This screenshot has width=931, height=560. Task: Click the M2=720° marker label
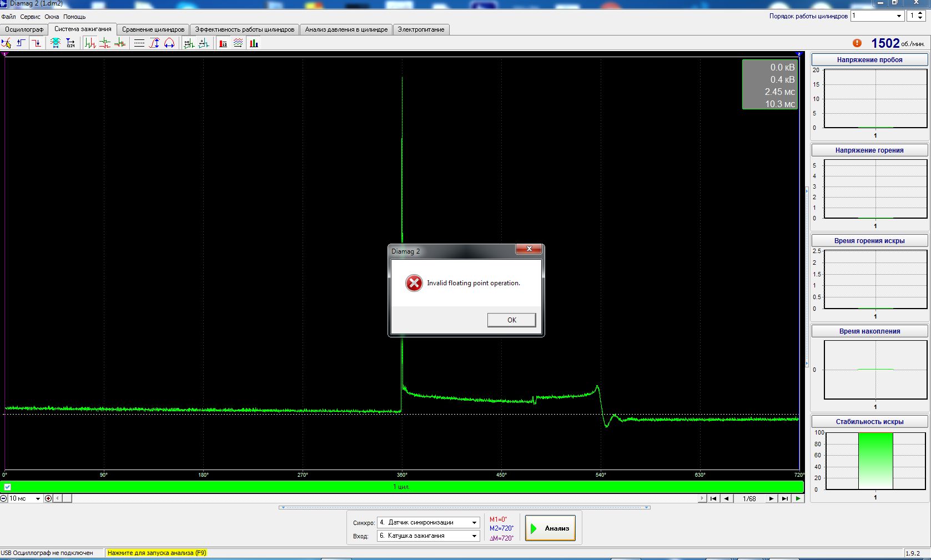(501, 528)
